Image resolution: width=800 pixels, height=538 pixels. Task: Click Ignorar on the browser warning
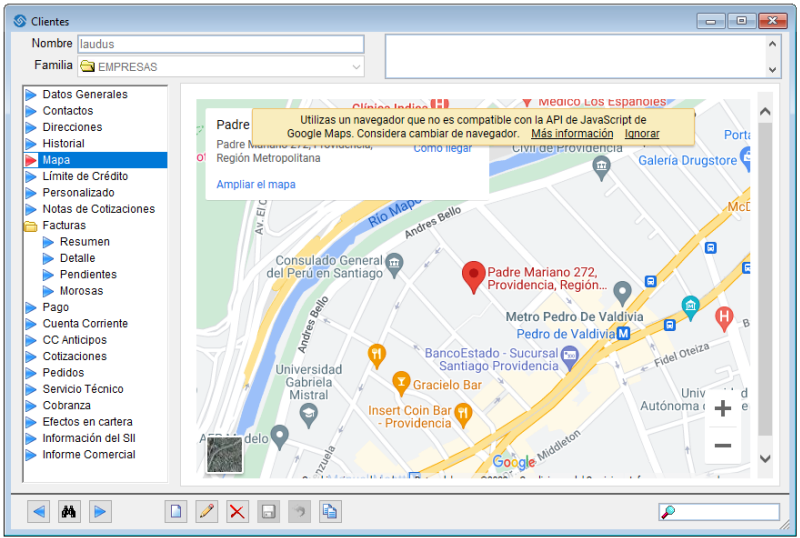642,133
